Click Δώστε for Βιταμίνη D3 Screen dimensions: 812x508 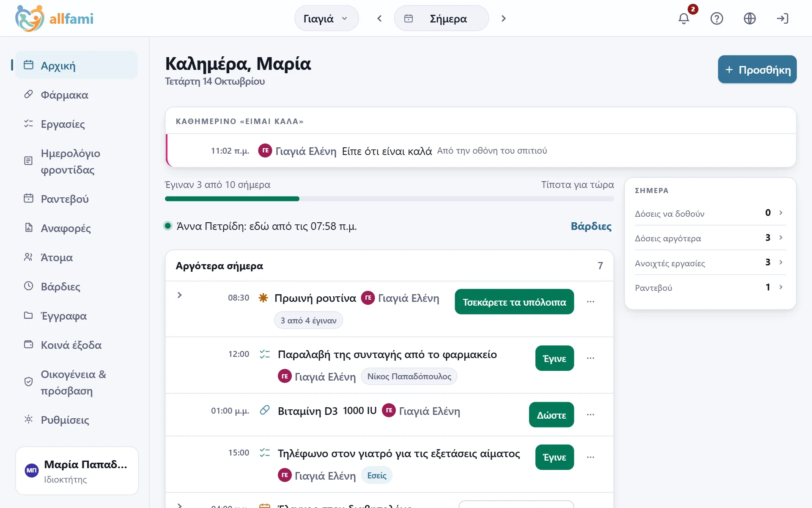click(x=551, y=415)
